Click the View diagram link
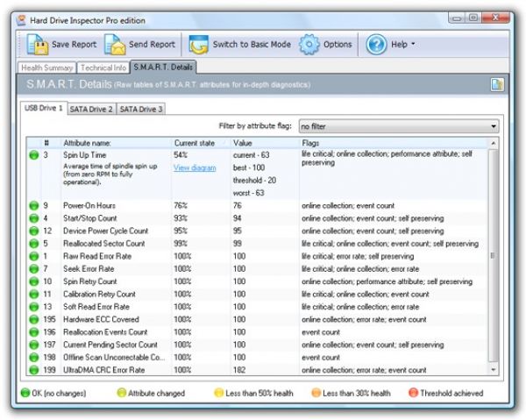 (x=194, y=167)
